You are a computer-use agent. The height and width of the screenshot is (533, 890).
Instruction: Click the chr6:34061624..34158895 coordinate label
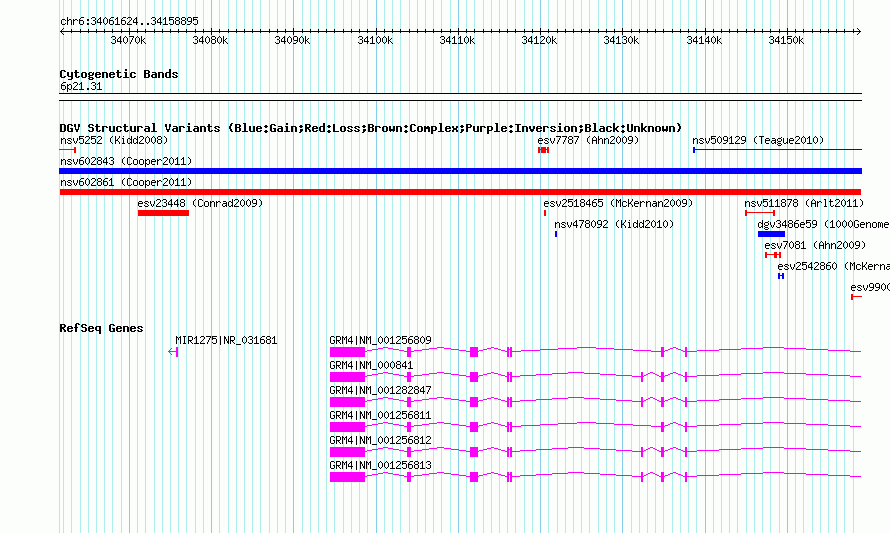(x=129, y=21)
